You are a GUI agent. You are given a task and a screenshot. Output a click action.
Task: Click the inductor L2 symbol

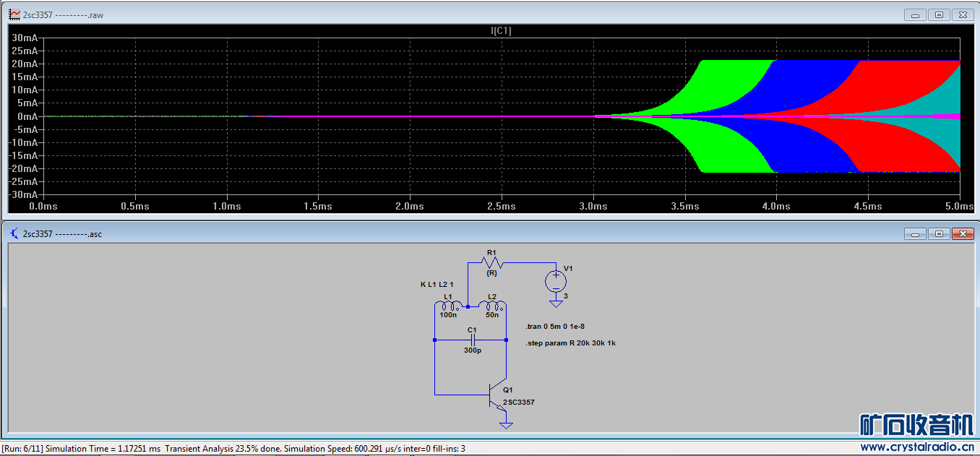492,306
